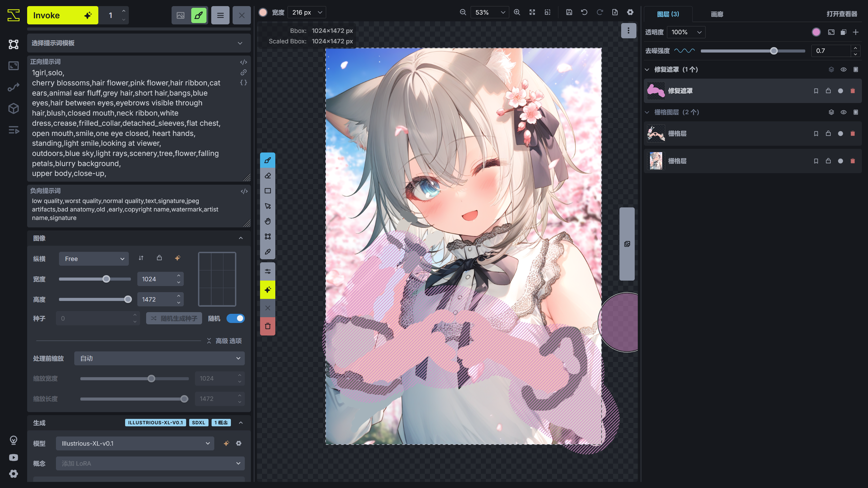Hide the 修复遮罩 group visibility
The width and height of the screenshot is (868, 488).
tap(843, 69)
